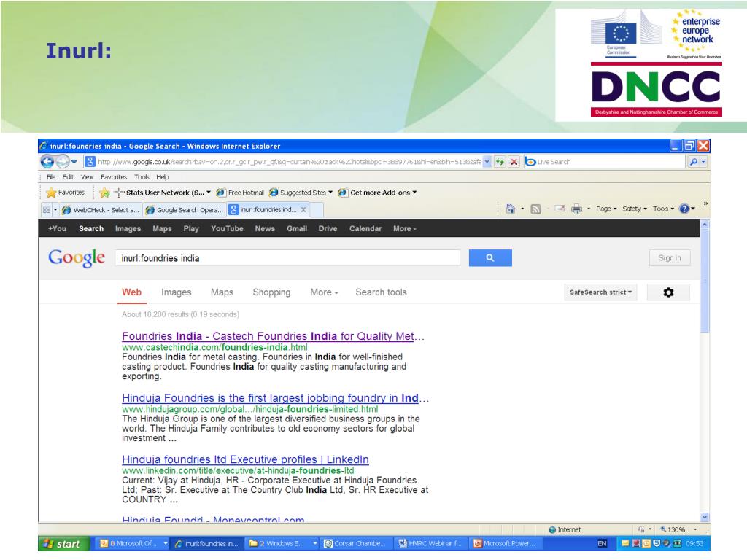This screenshot has height=560, width=747.
Task: Click Gmail in the black Google bar
Action: point(297,228)
